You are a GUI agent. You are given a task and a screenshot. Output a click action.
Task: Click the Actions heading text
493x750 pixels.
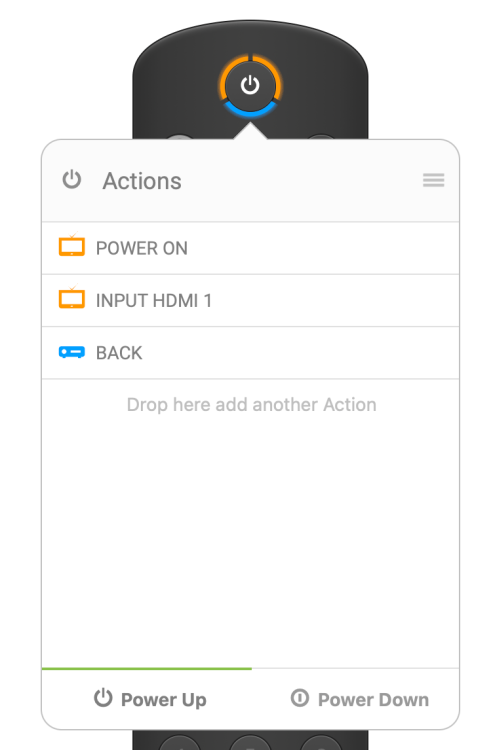pyautogui.click(x=142, y=181)
